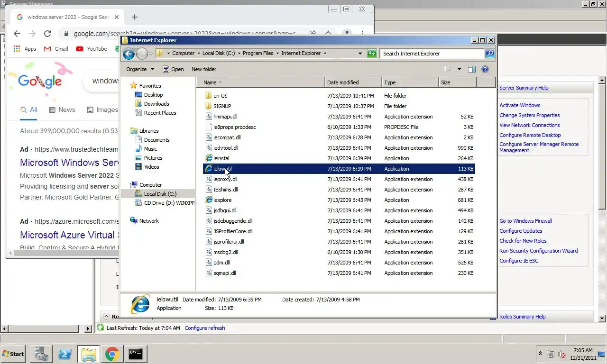
Task: Click the Go to Windows Firewall link
Action: tap(526, 221)
